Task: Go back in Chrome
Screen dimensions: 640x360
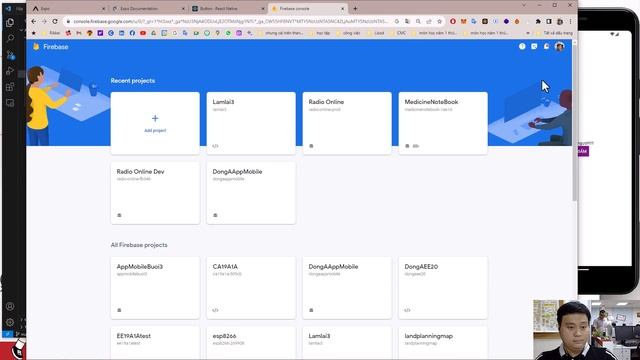Action: tap(34, 21)
